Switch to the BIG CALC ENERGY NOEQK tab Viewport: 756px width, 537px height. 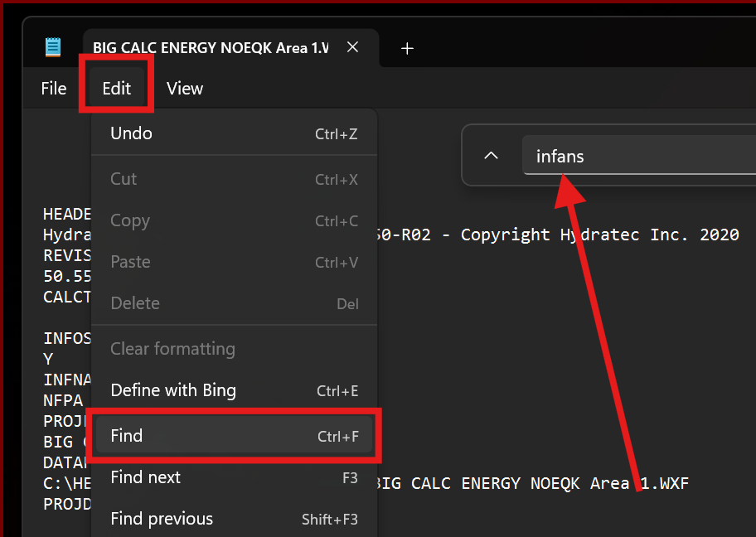click(x=210, y=48)
